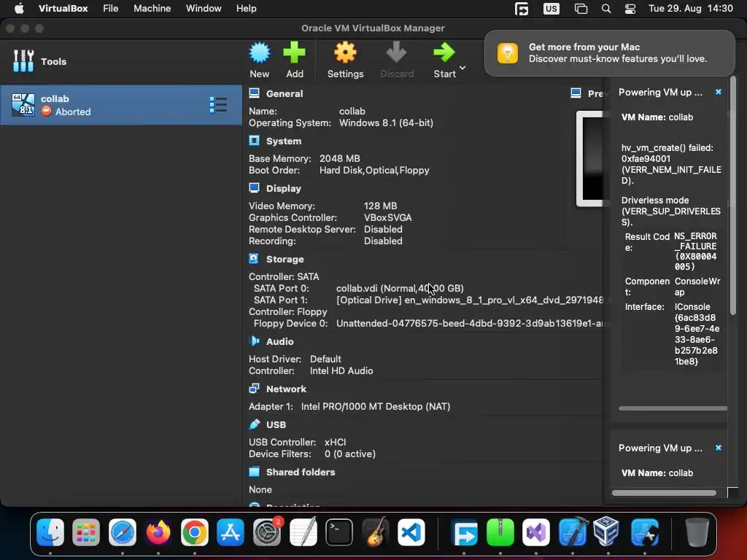Open Terminal from the Dock
Viewport: 747px width, 560px height.
tap(339, 532)
